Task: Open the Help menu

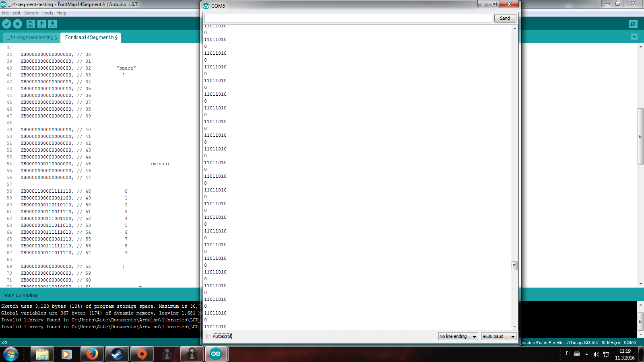Action: (61, 13)
